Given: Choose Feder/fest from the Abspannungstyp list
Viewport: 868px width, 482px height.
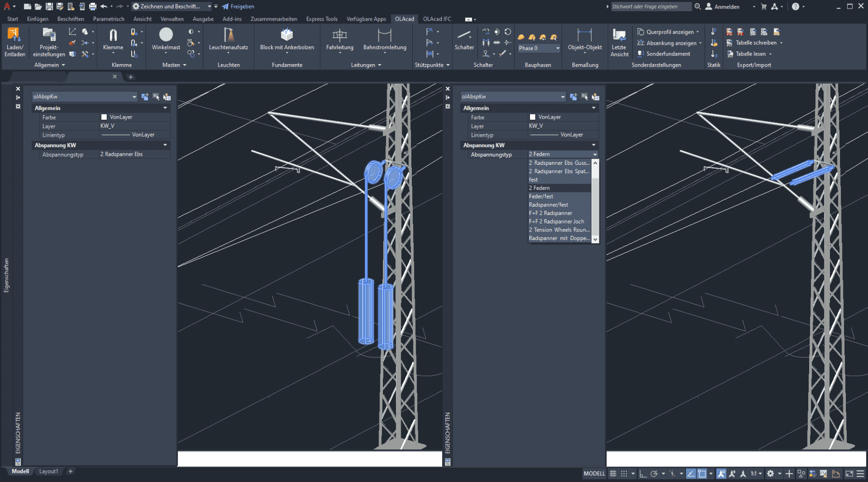Looking at the screenshot, I should pos(541,197).
